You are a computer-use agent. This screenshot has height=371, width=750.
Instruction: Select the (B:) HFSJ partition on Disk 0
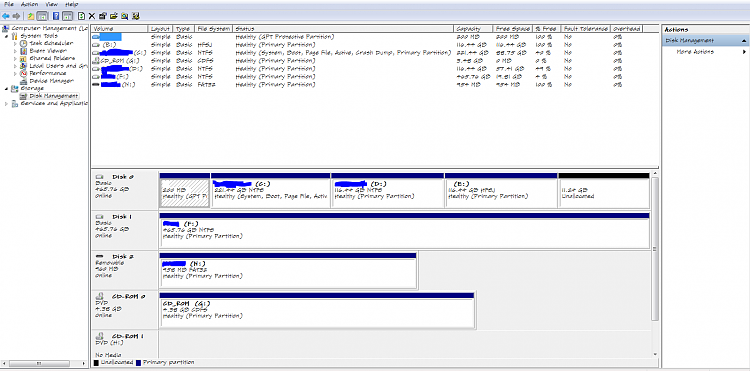pyautogui.click(x=501, y=190)
